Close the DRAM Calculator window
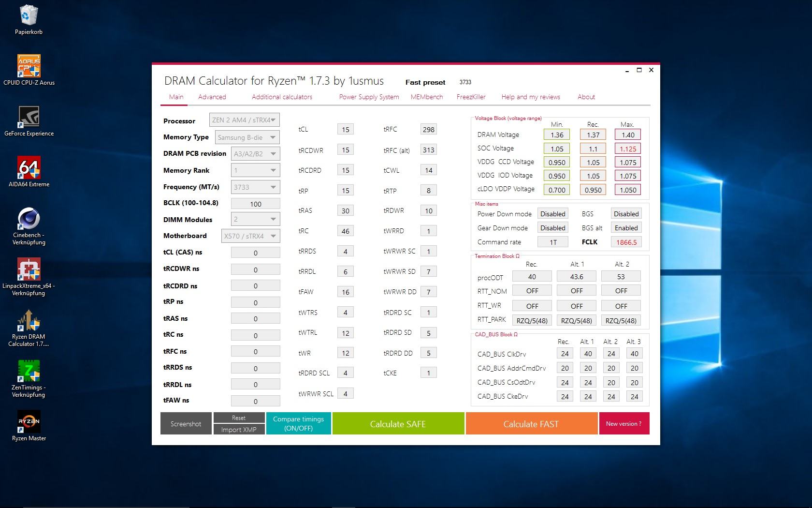This screenshot has width=812, height=508. coord(651,70)
